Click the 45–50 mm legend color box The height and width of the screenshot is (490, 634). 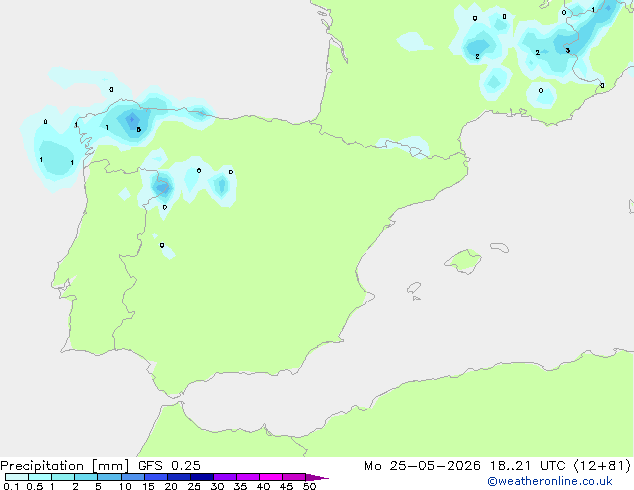coord(294,477)
